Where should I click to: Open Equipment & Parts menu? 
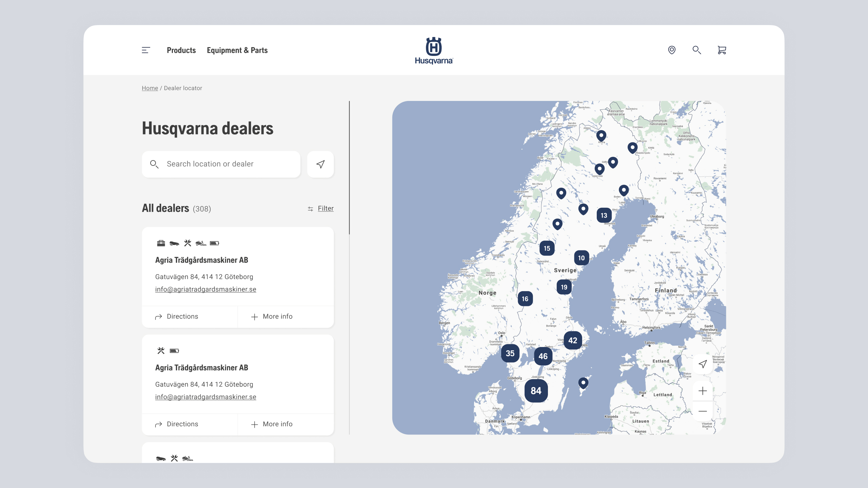pos(237,50)
